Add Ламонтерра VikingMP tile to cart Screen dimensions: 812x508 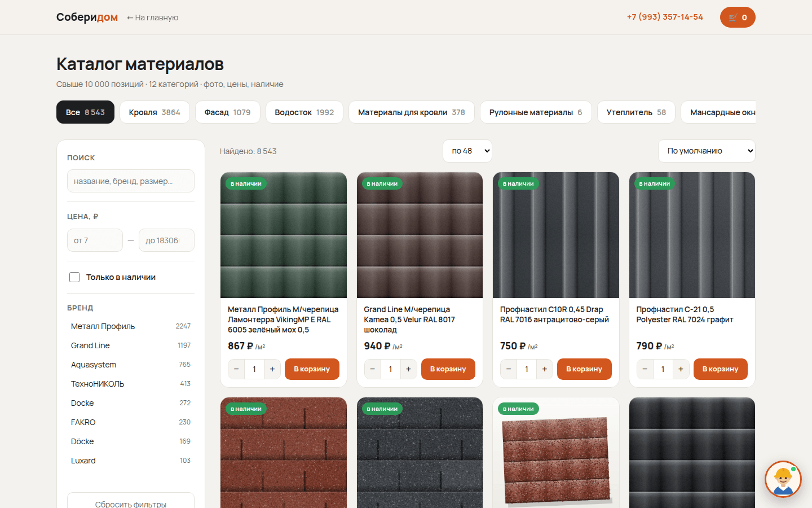312,369
